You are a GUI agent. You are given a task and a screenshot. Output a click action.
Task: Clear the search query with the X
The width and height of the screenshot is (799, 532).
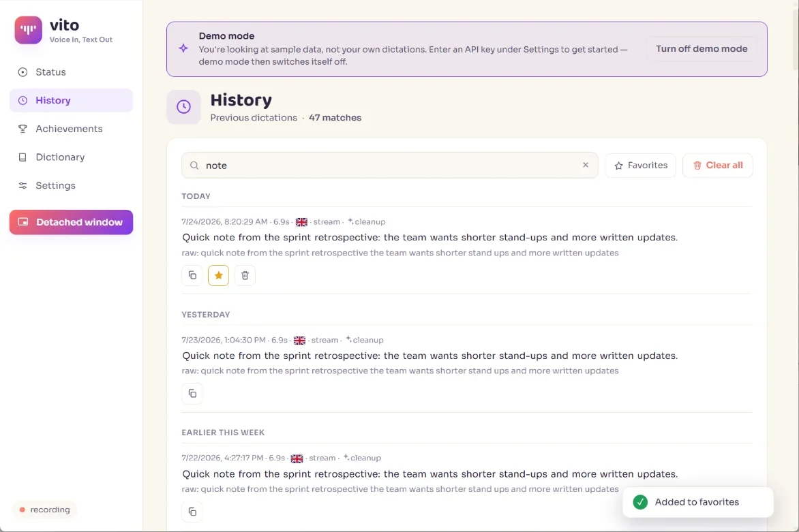[x=586, y=165]
